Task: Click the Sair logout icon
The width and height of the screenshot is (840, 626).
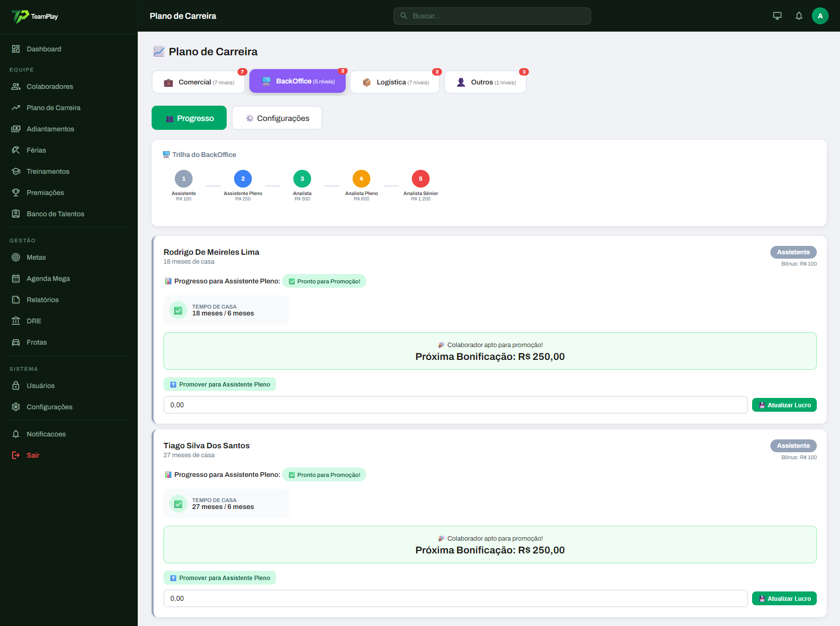Action: 16,455
